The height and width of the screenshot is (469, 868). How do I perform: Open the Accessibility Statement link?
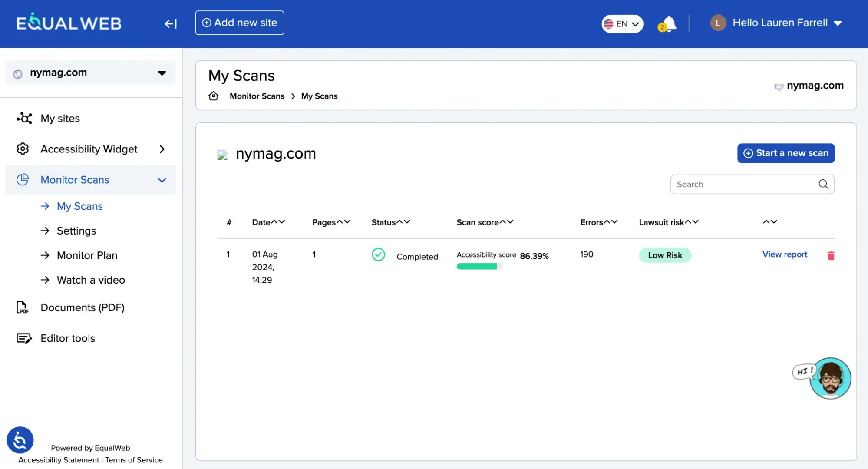[59, 460]
